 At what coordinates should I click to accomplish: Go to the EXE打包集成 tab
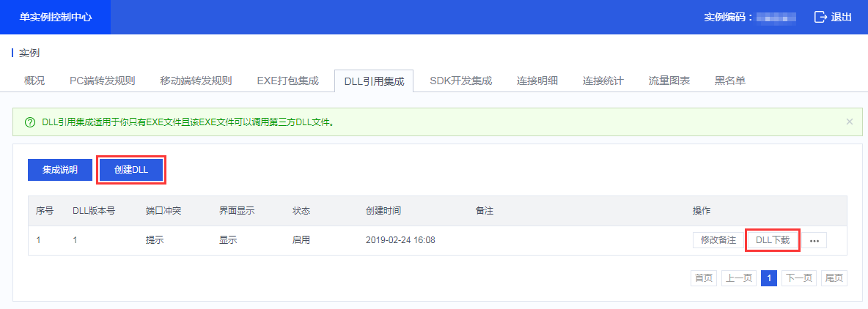point(288,81)
